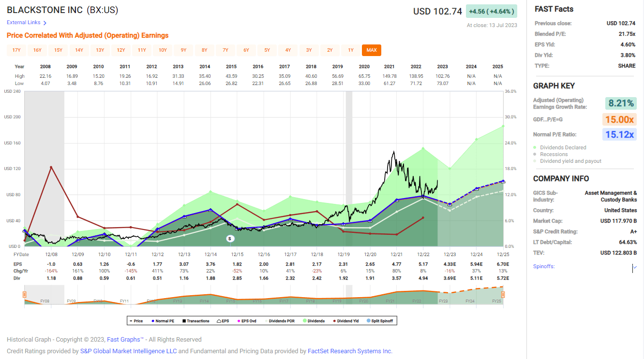The image size is (644, 359).
Task: Click the blue Normal PE legend icon
Action: (152, 320)
